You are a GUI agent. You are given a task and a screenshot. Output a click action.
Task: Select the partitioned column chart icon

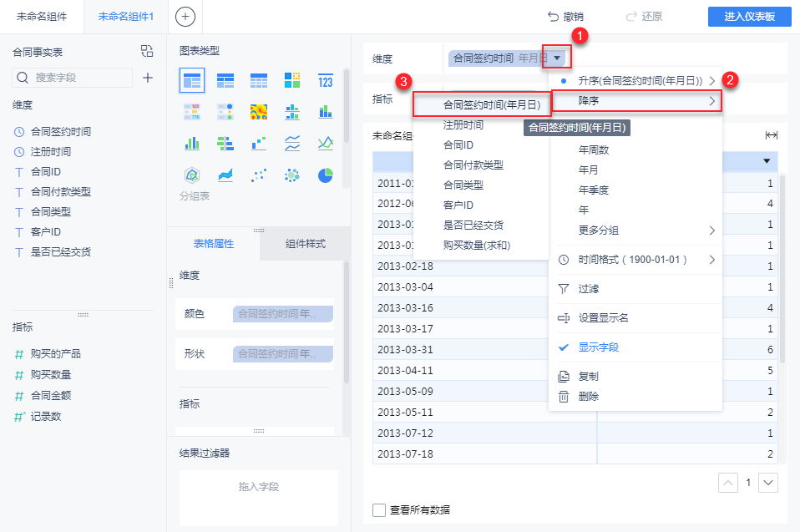(291, 112)
